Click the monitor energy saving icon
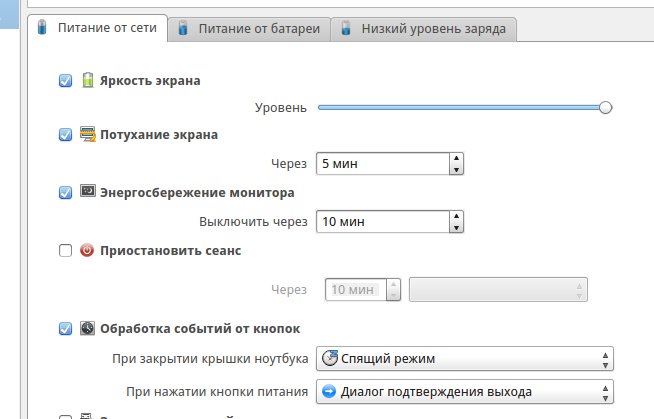 pos(87,191)
